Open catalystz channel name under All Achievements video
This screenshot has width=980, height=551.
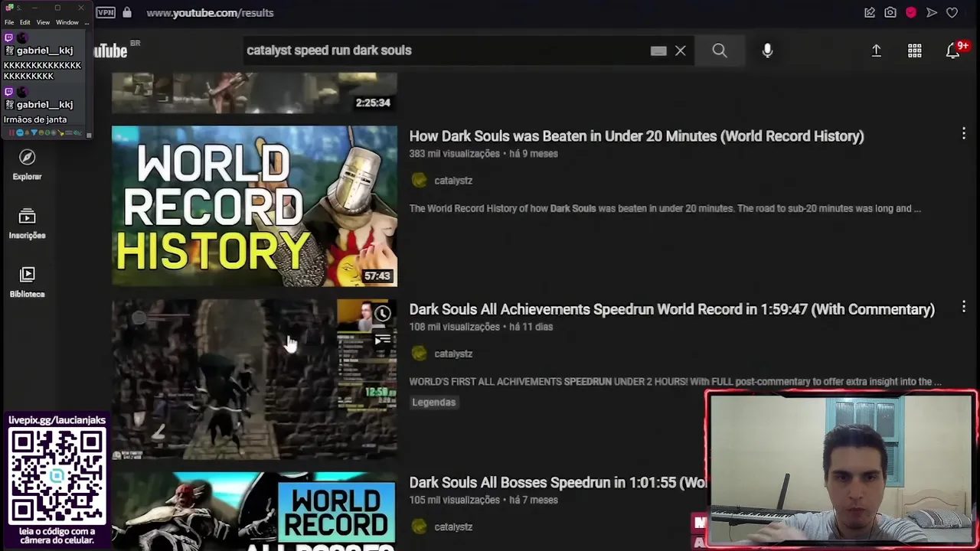(x=453, y=354)
